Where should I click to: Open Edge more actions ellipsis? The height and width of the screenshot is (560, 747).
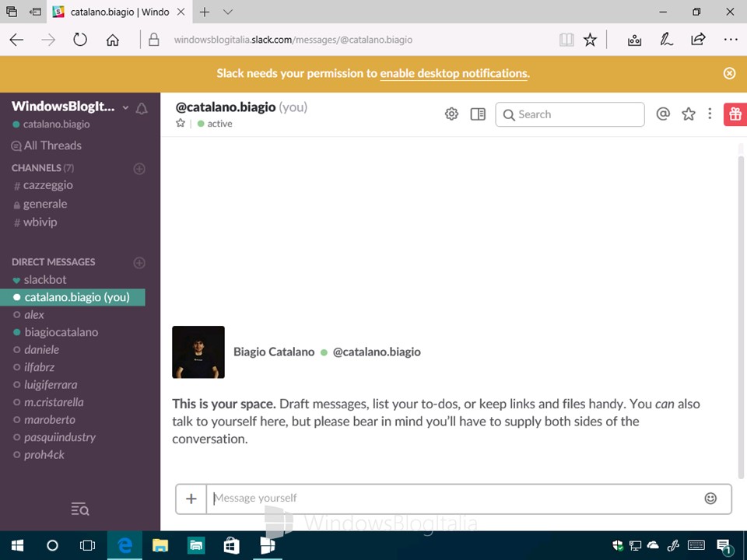(x=731, y=40)
